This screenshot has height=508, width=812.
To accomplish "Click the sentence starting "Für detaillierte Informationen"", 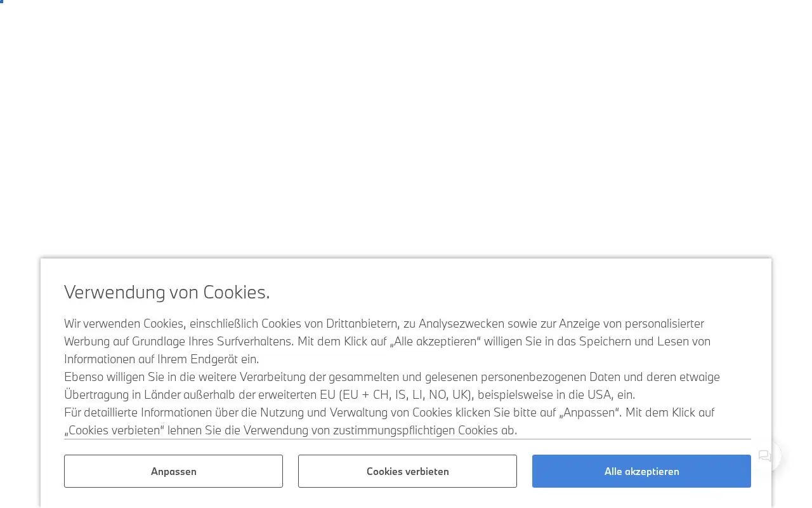I will [x=389, y=421].
